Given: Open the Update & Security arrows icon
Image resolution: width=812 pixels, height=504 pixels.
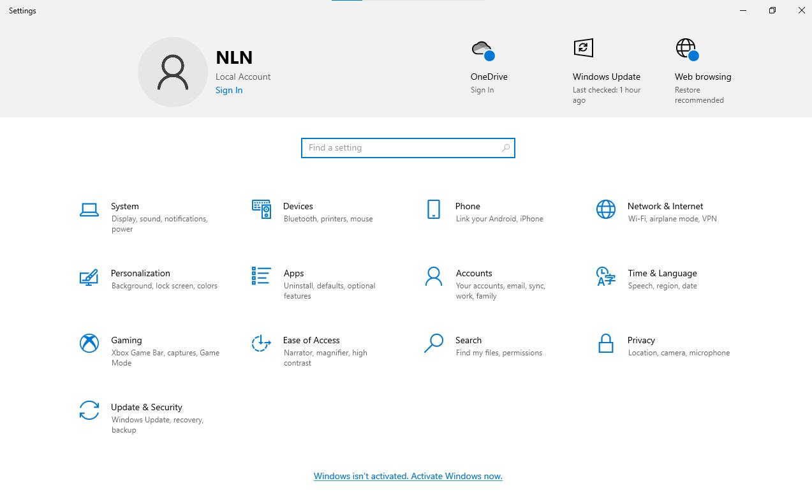Looking at the screenshot, I should click(x=89, y=410).
